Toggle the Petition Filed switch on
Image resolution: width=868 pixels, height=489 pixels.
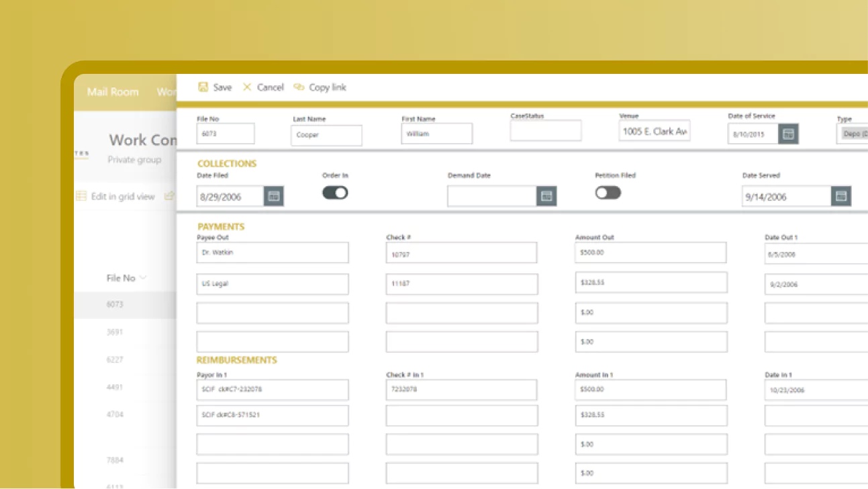[x=608, y=193]
